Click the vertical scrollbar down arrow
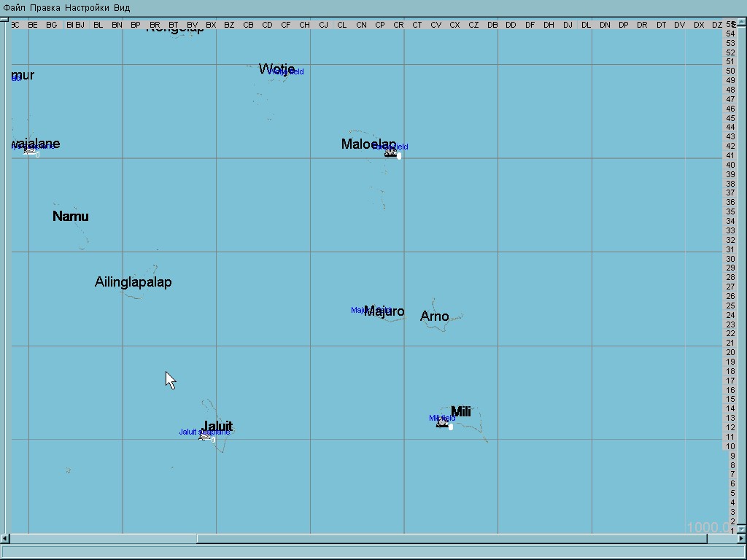The height and width of the screenshot is (560, 747). click(x=741, y=529)
